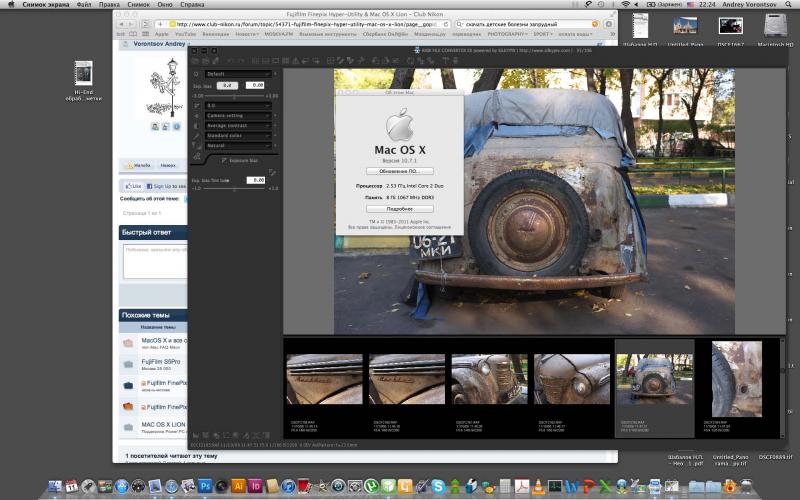Open iTunes from the Dock

(288, 486)
